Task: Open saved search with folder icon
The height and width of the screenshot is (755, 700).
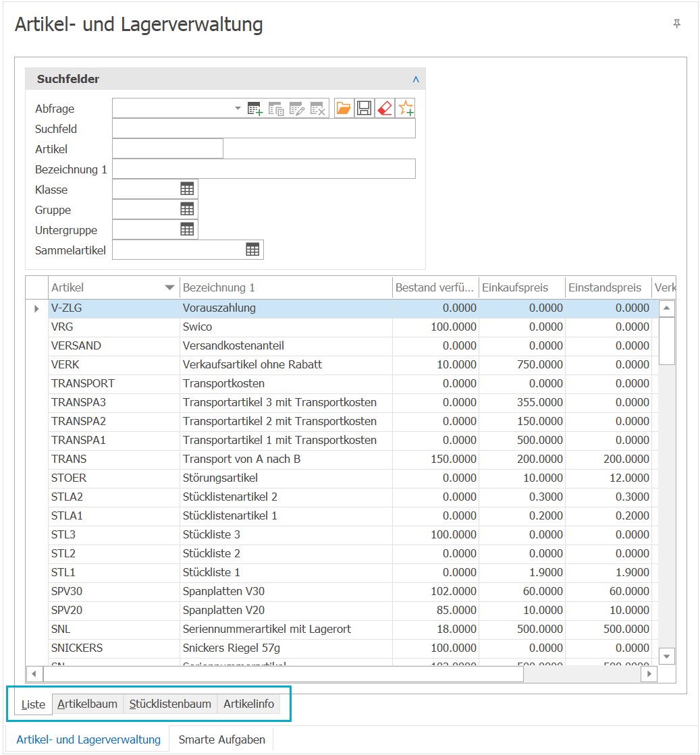Action: 344,108
